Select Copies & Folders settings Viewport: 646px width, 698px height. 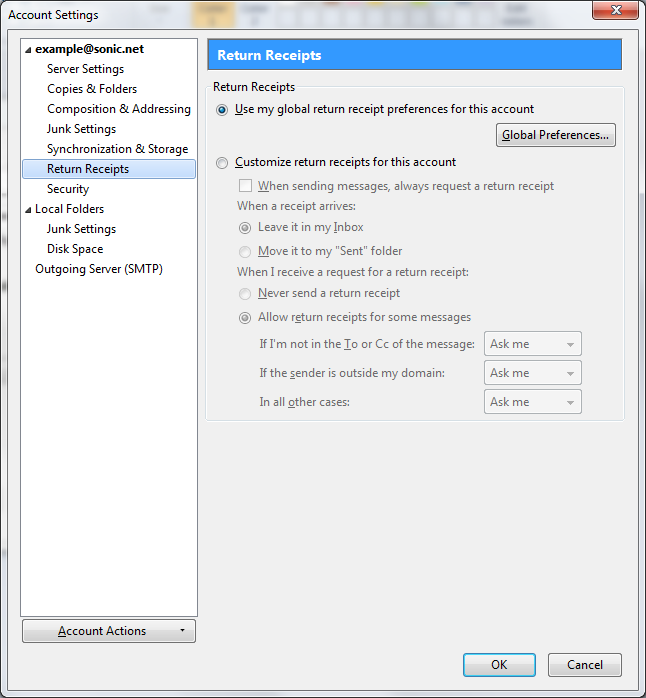[92, 89]
